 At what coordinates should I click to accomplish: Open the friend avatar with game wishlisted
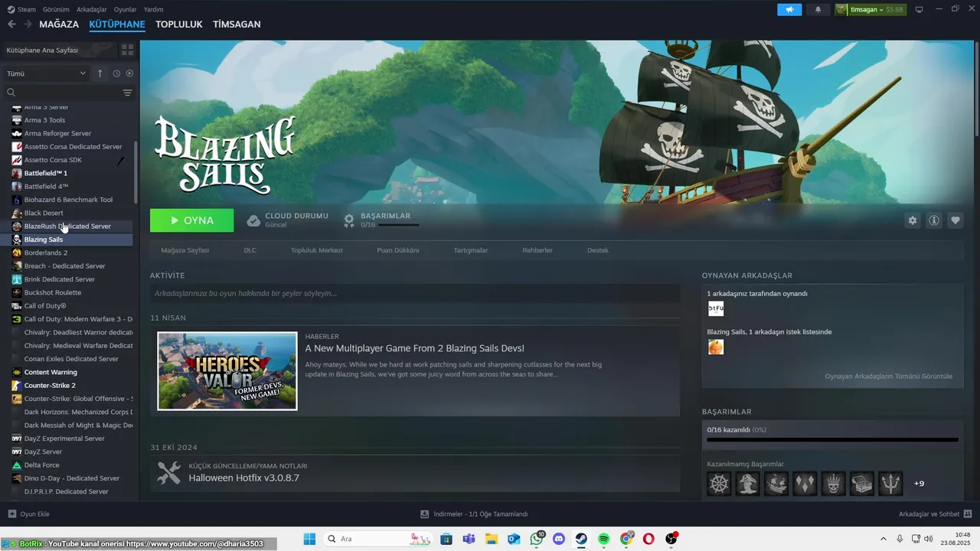coord(716,347)
